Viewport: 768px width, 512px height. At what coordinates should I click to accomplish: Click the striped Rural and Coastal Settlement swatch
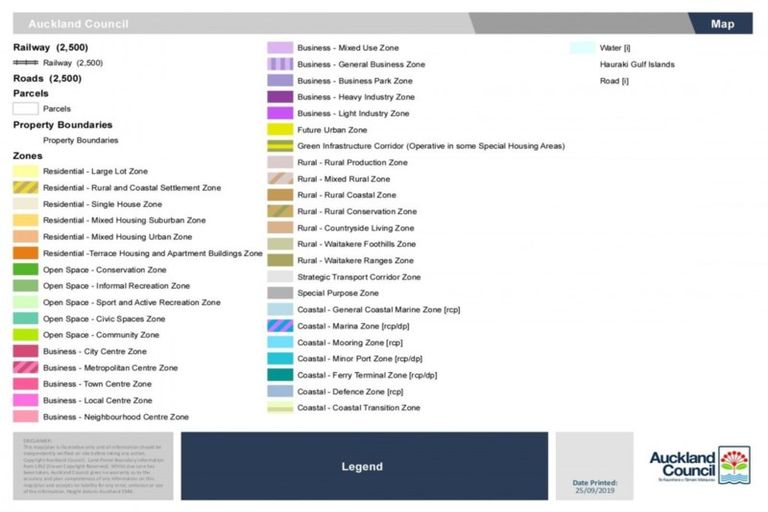[25, 188]
